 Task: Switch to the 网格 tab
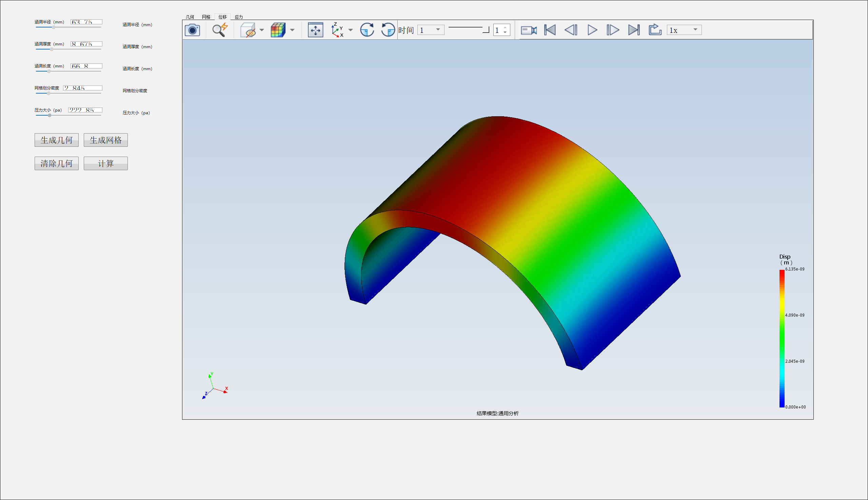tap(206, 17)
